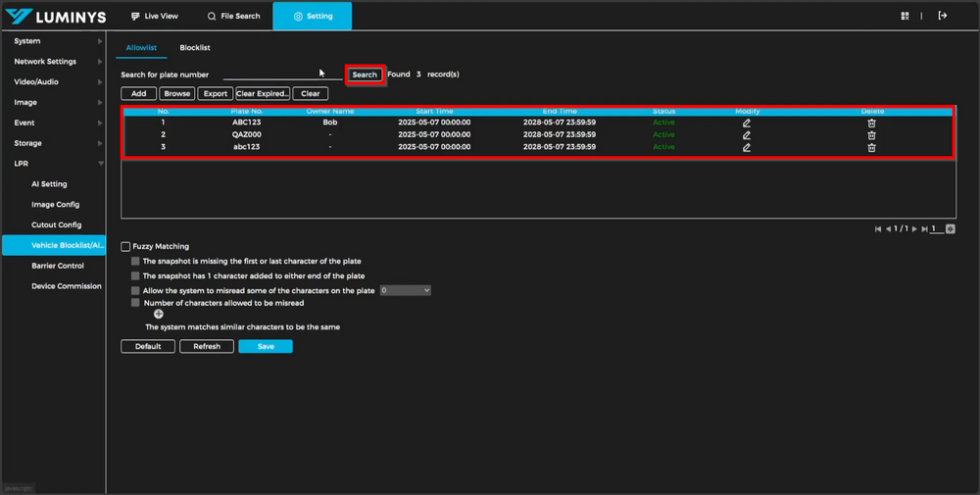The height and width of the screenshot is (495, 980).
Task: Switch to the Blocklist tab
Action: (x=194, y=48)
